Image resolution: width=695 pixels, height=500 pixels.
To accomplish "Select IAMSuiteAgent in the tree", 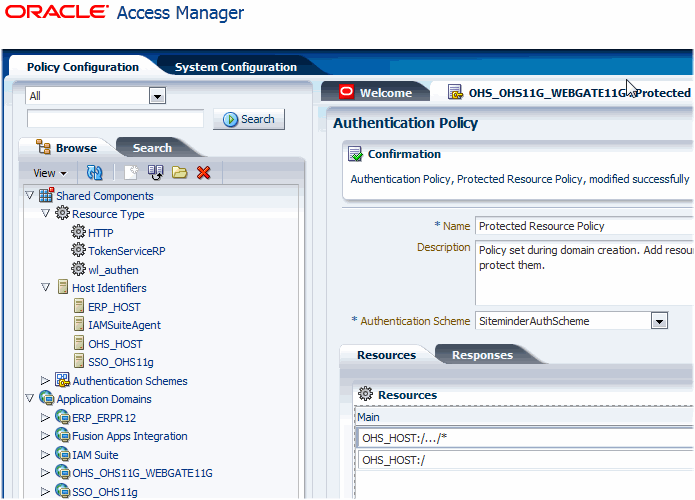I will pyautogui.click(x=125, y=325).
